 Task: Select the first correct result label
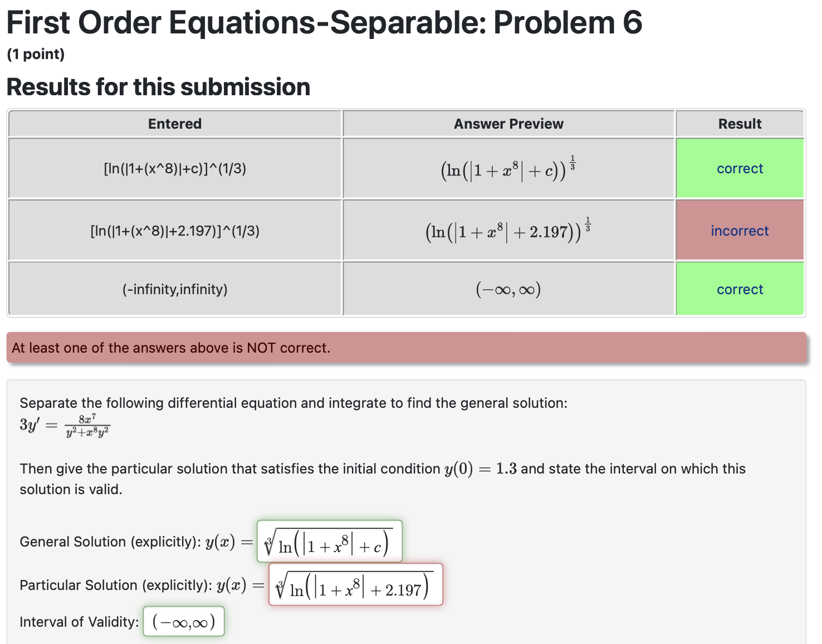point(740,168)
